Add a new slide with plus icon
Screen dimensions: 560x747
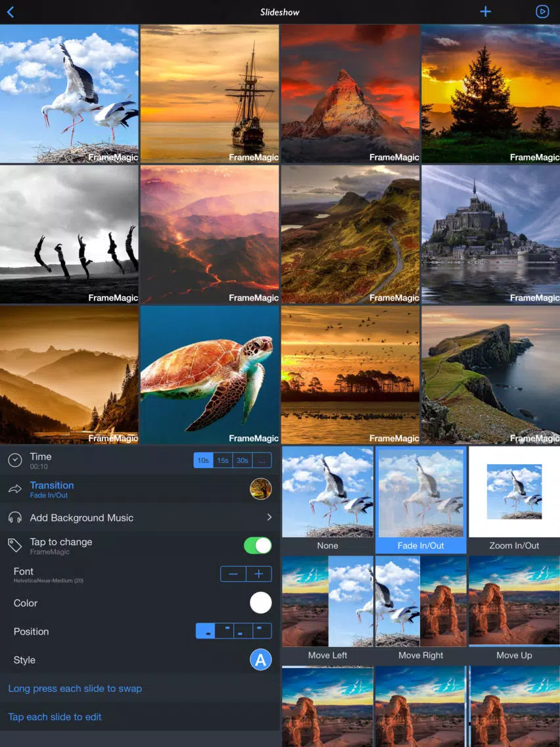(x=485, y=11)
